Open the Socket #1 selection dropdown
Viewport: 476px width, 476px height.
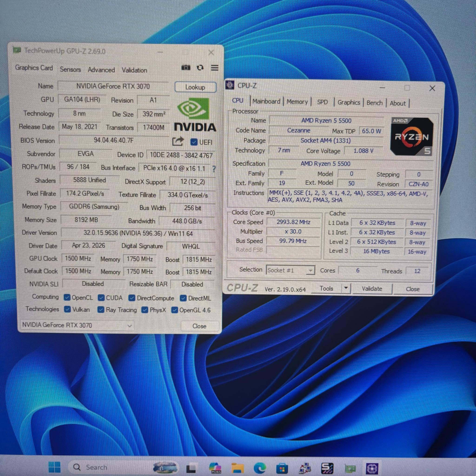(291, 270)
